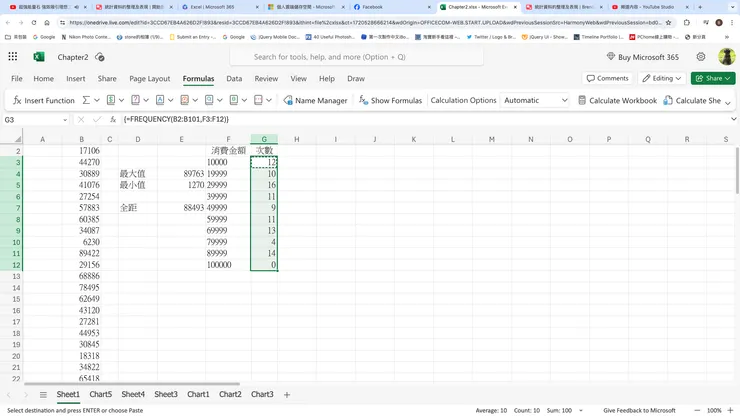Viewport: 740px width, 416px height.
Task: Add a new sheet with plus icon
Action: [x=286, y=395]
